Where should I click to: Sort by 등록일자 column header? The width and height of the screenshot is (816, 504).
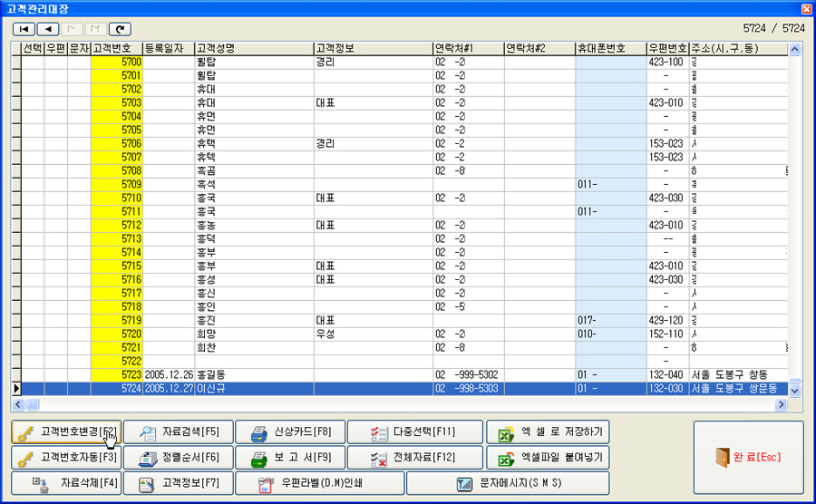point(169,48)
